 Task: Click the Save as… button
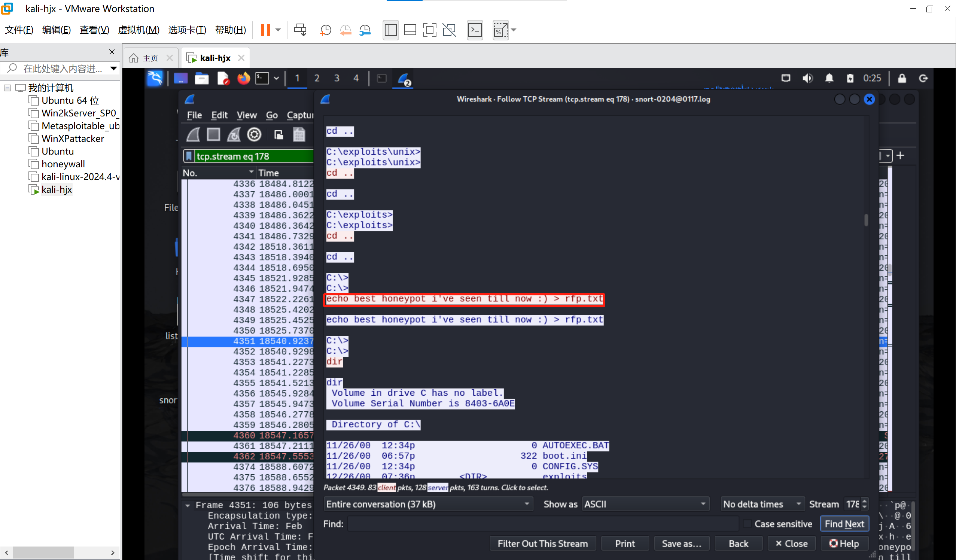coord(681,544)
